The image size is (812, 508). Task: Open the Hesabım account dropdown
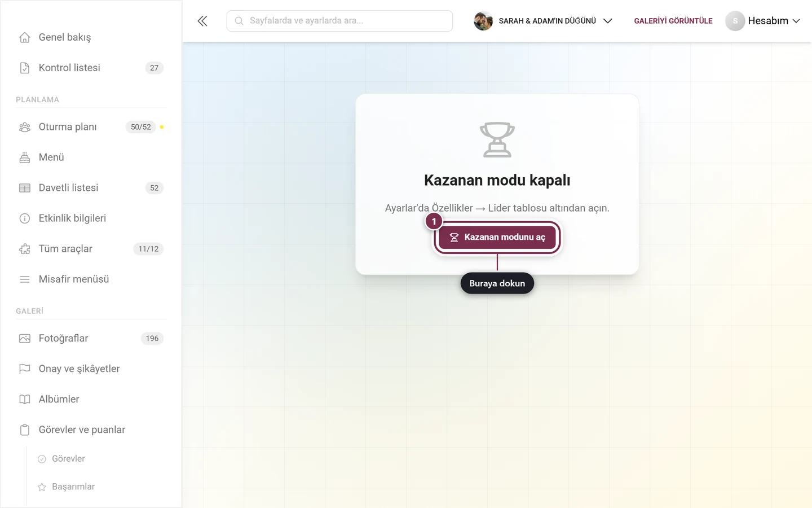(763, 21)
